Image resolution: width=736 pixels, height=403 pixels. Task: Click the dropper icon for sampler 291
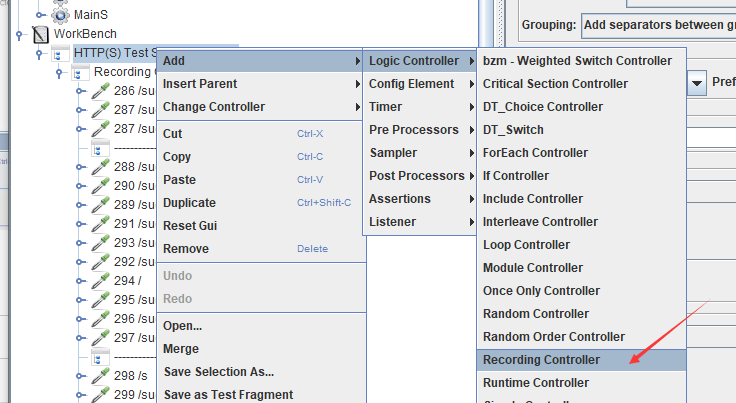coord(100,224)
